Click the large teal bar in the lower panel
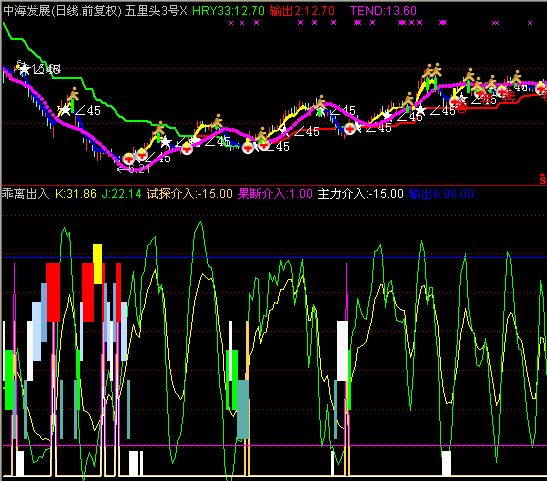547x481 pixels. click(243, 409)
